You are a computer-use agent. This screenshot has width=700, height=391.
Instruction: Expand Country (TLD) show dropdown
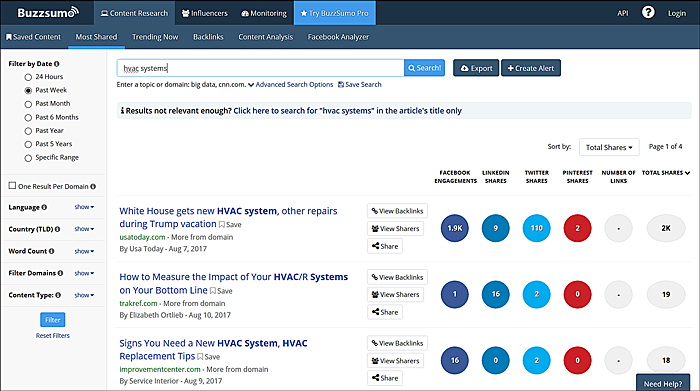(x=84, y=229)
